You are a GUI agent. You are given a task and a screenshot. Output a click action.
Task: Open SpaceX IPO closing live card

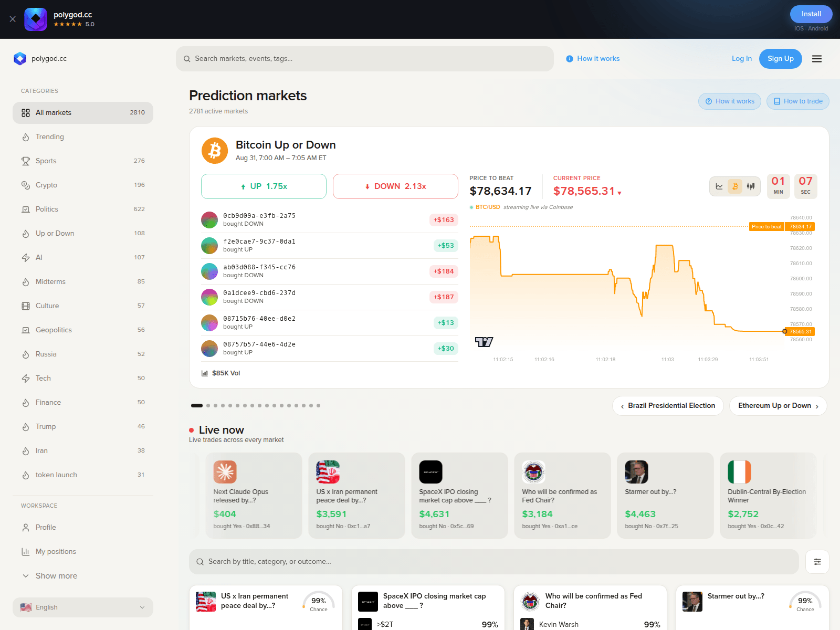459,496
